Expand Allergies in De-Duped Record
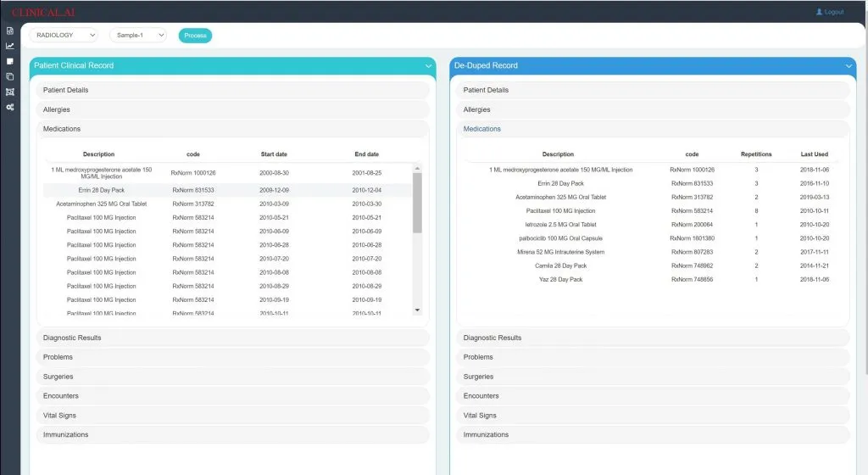This screenshot has height=475, width=868. [653, 109]
